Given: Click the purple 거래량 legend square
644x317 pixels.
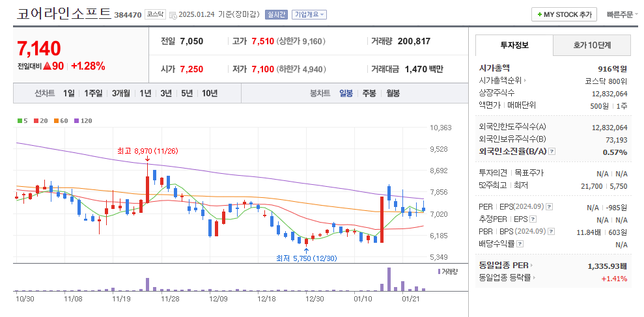Looking at the screenshot, I should [x=439, y=271].
